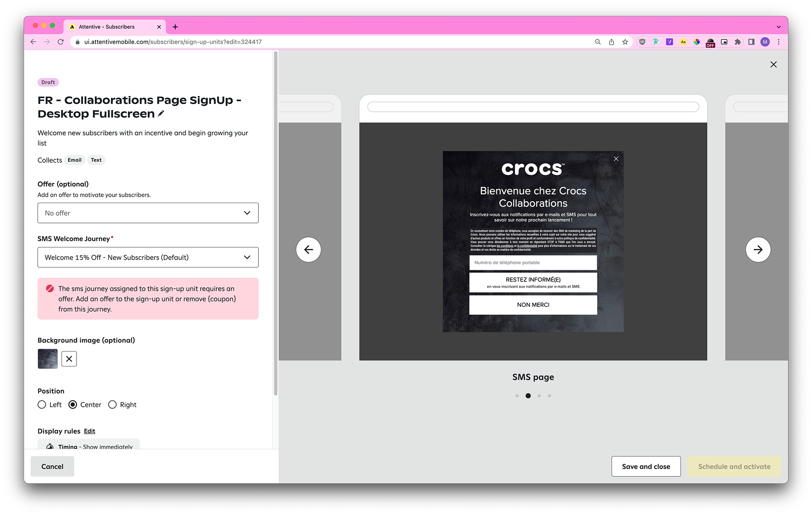Viewport: 812px width, 515px height.
Task: Click the background image thumbnail
Action: pyautogui.click(x=48, y=359)
